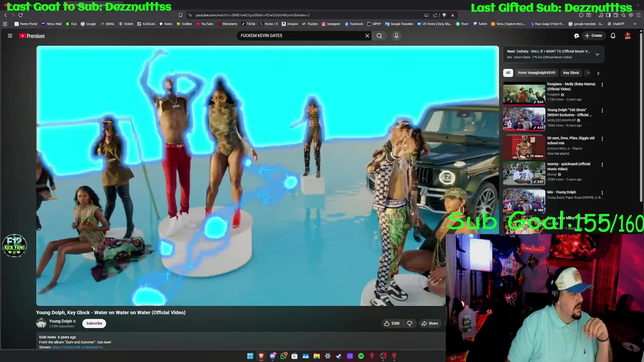
Task: Open the Windows Start menu
Action: [250, 356]
